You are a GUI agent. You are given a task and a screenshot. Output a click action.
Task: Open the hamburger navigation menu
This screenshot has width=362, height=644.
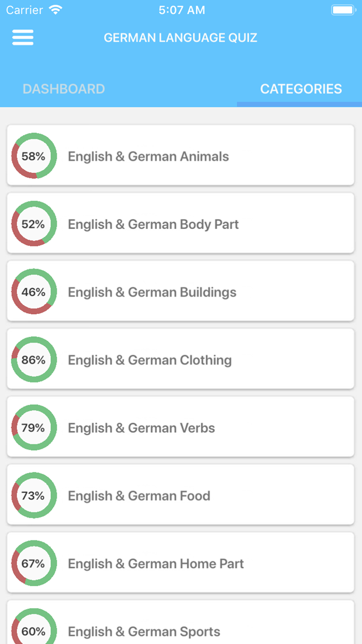(22, 37)
